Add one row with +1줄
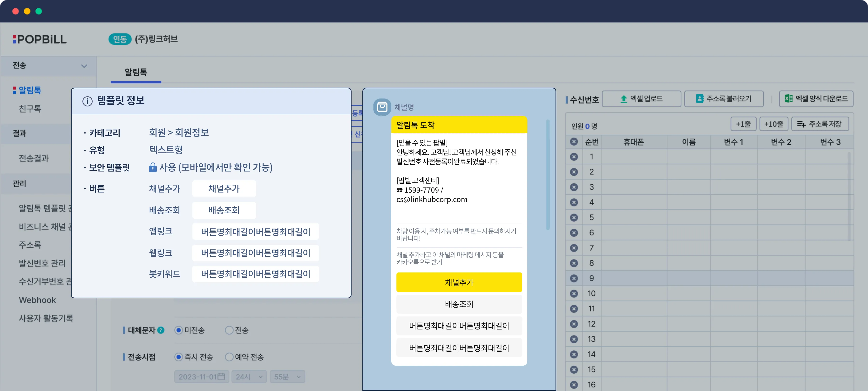Viewport: 868px width, 391px height. pos(743,124)
